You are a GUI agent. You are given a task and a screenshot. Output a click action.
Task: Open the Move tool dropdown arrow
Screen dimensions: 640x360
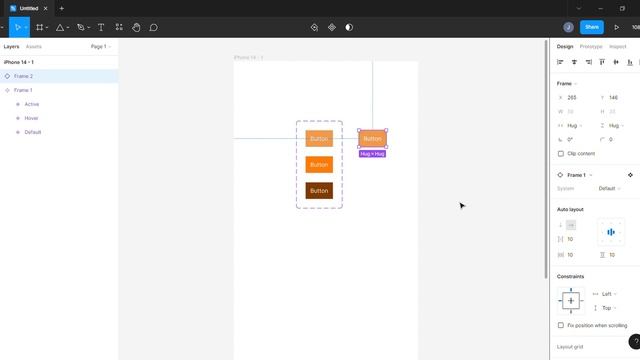pos(26,27)
